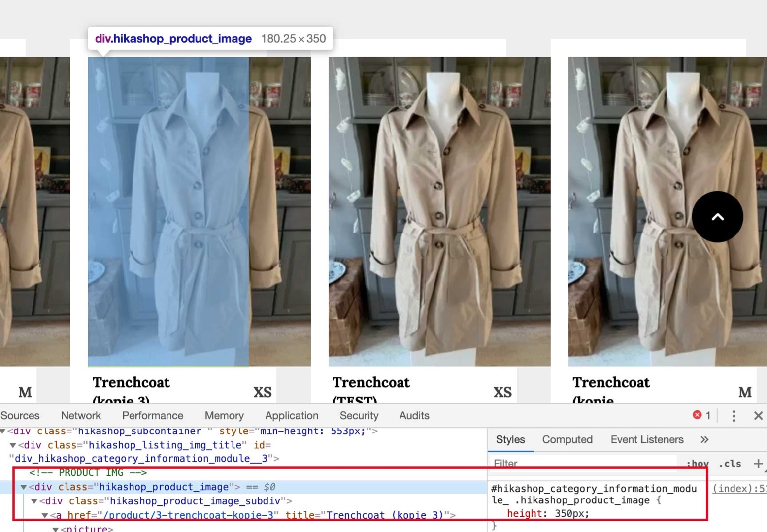The image size is (767, 532).
Task: Click the black scroll-to-top arrow button
Action: (x=717, y=217)
